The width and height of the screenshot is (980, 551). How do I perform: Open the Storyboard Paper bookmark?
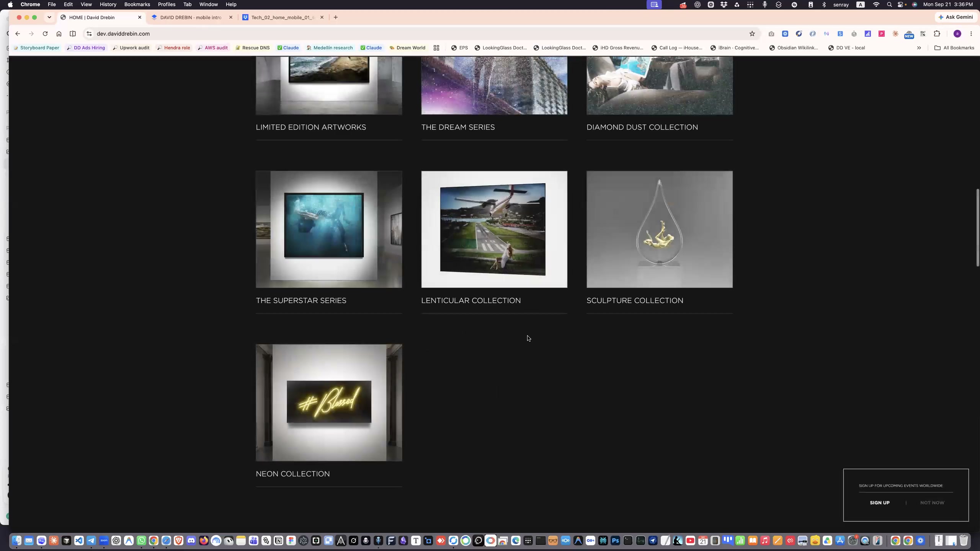[x=36, y=48]
